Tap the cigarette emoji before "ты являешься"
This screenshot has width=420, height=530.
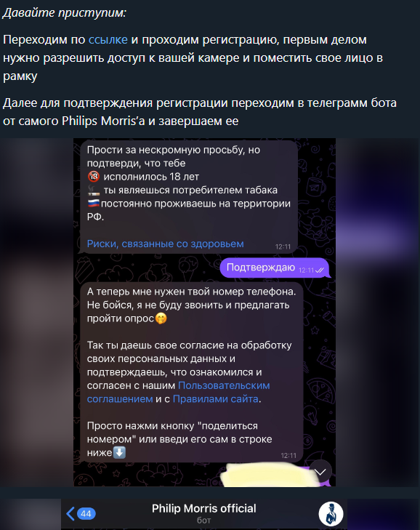pos(94,190)
